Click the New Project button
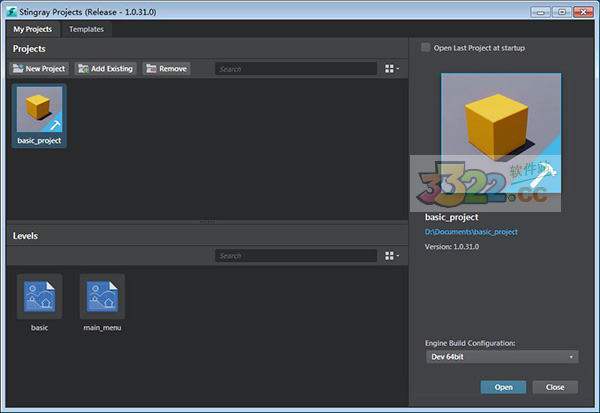The width and height of the screenshot is (600, 413). [x=39, y=69]
